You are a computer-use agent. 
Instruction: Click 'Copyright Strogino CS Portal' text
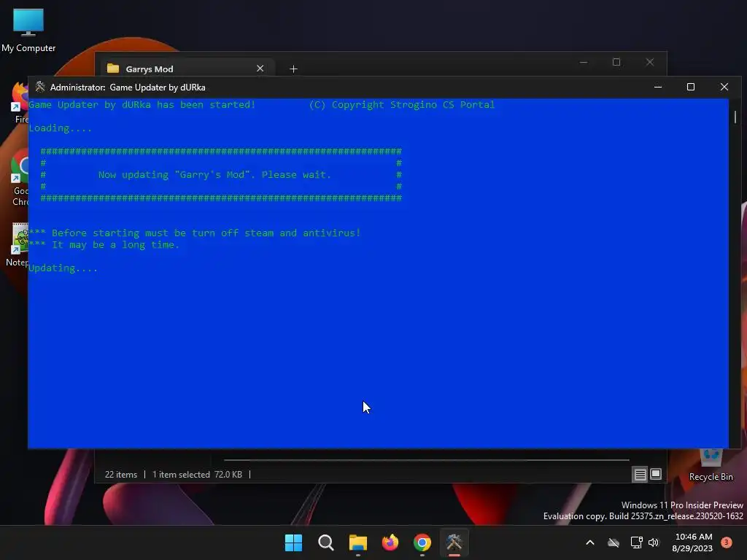pyautogui.click(x=413, y=105)
